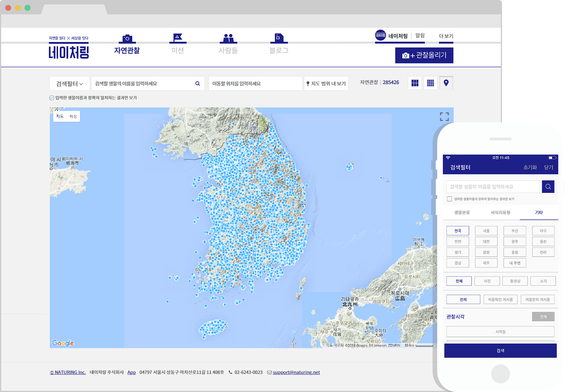The width and height of the screenshot is (565, 392).
Task: Open the 시작일 date selector
Action: coord(500,332)
